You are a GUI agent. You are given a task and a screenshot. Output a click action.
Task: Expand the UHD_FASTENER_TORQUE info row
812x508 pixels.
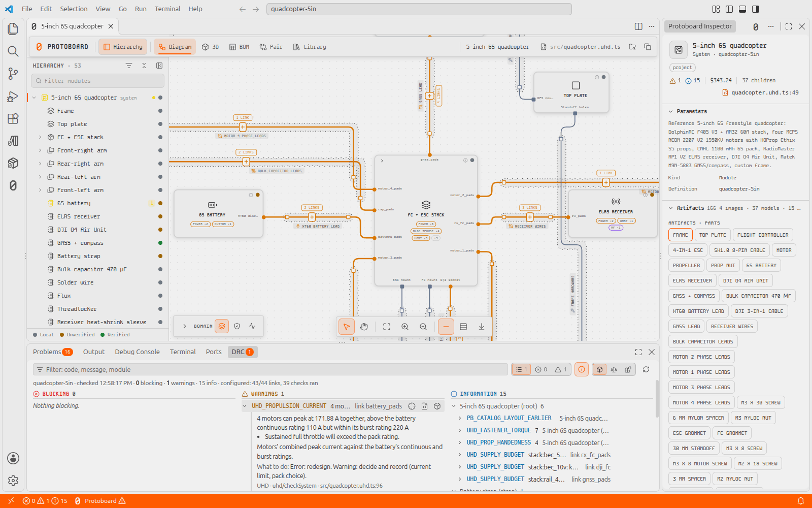point(460,430)
